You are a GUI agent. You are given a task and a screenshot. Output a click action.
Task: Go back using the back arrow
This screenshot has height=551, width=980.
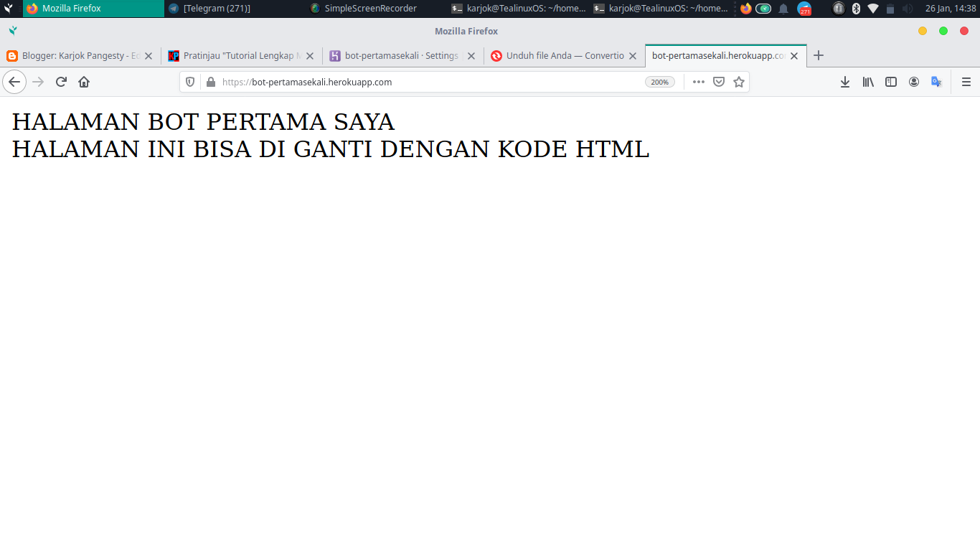[14, 82]
